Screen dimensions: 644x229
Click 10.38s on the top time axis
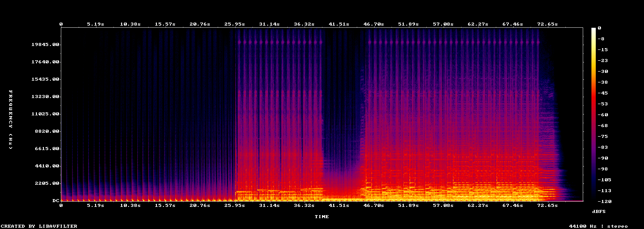point(130,24)
